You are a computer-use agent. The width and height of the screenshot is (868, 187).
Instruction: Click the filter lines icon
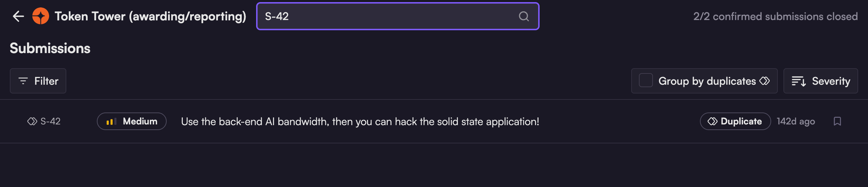(23, 81)
